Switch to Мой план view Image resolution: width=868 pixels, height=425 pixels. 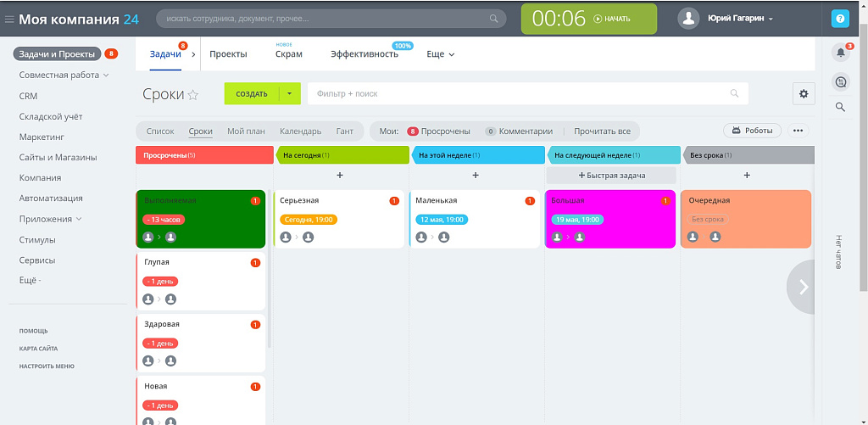(246, 131)
